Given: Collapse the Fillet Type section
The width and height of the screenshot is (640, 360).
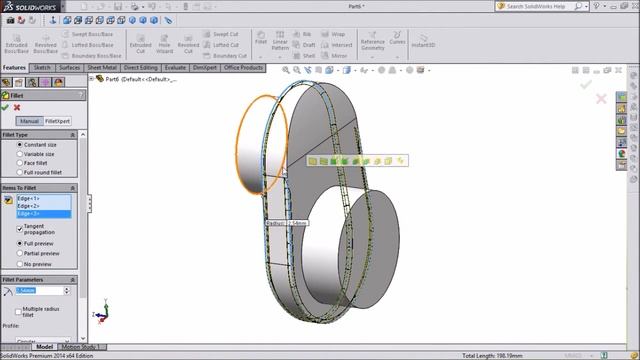Looking at the screenshot, I should click(73, 135).
